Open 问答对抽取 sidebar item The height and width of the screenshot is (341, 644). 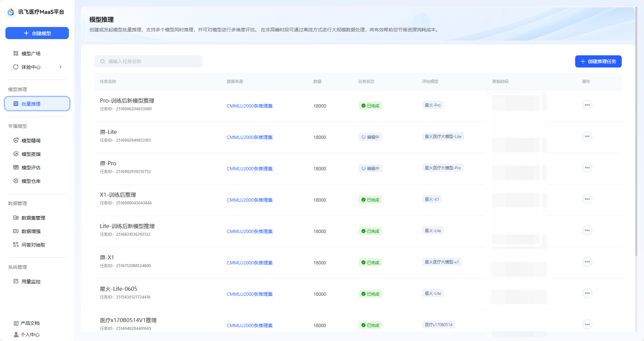coord(37,245)
